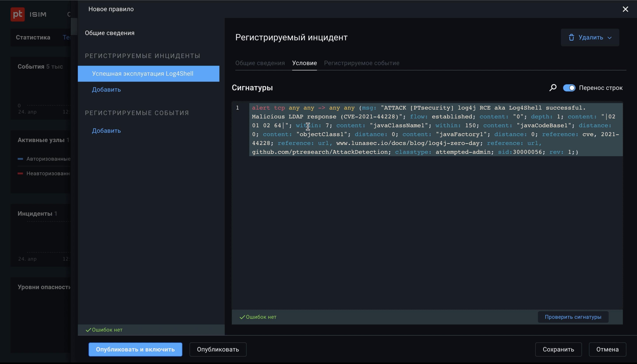This screenshot has height=364, width=637.
Task: Click Опубликовать и включить button
Action: pyautogui.click(x=135, y=349)
